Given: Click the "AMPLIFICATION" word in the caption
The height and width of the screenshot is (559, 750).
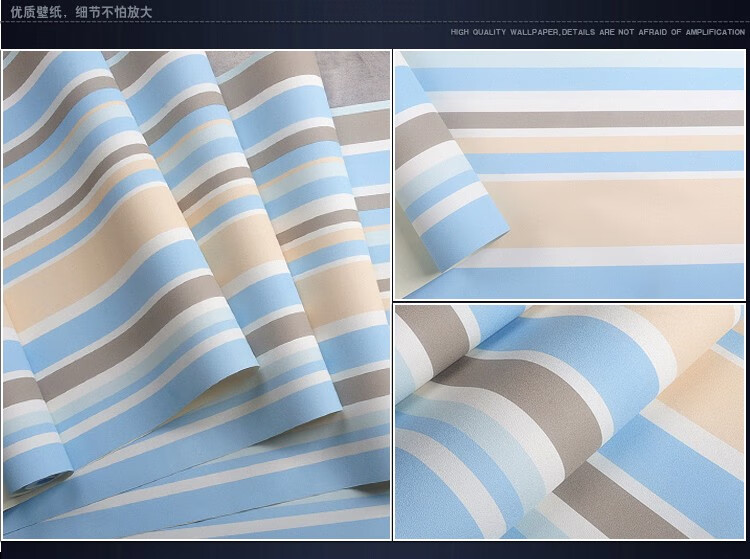Looking at the screenshot, I should (x=714, y=32).
